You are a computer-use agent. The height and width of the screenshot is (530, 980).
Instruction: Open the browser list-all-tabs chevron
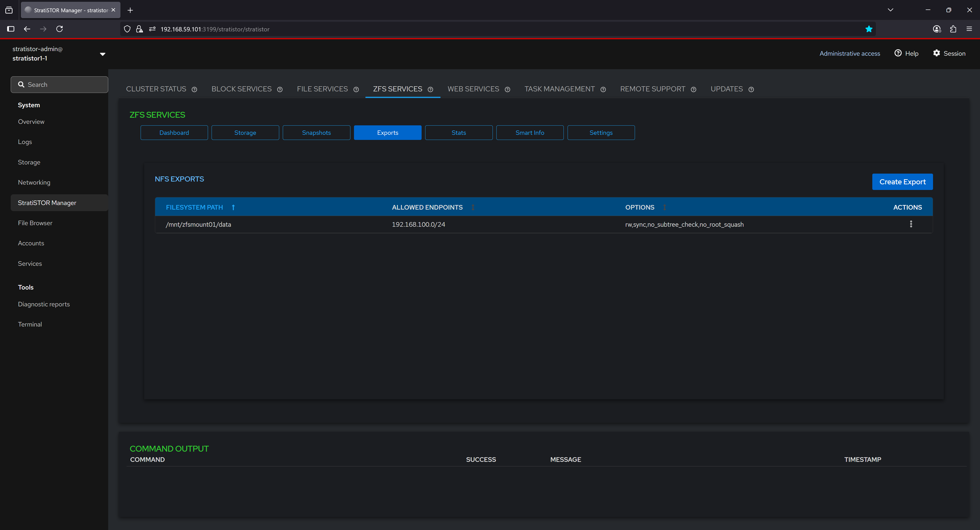890,10
